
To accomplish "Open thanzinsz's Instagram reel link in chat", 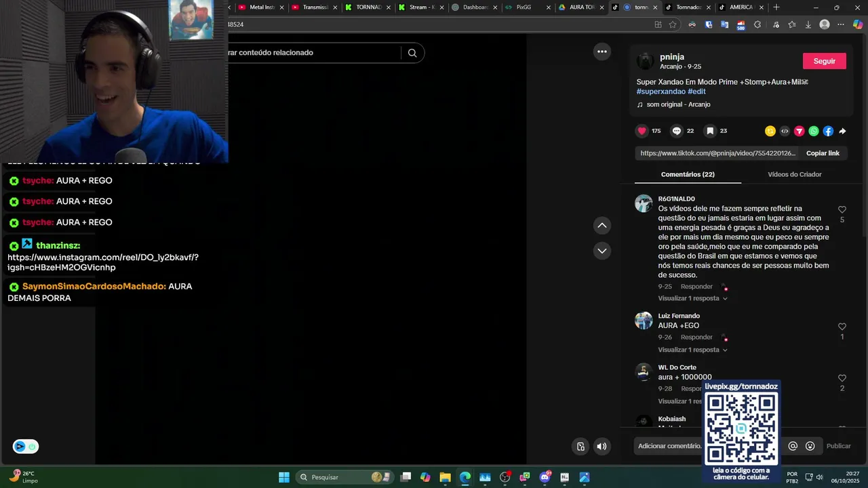I will 103,262.
